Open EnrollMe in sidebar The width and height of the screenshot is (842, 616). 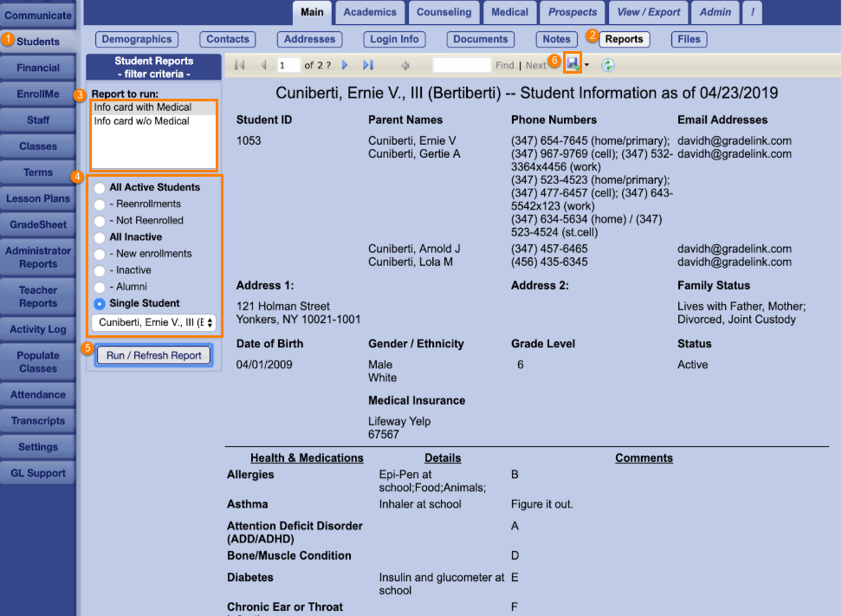(x=38, y=94)
